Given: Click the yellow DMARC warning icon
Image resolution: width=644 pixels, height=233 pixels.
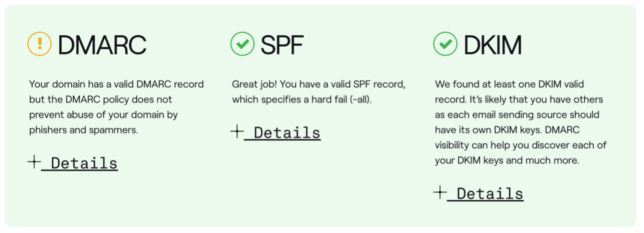Looking at the screenshot, I should click(x=40, y=44).
